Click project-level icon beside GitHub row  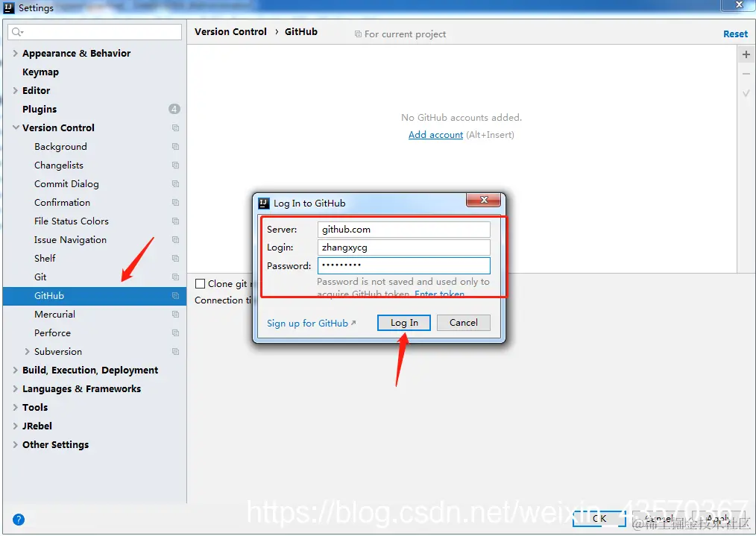point(175,295)
